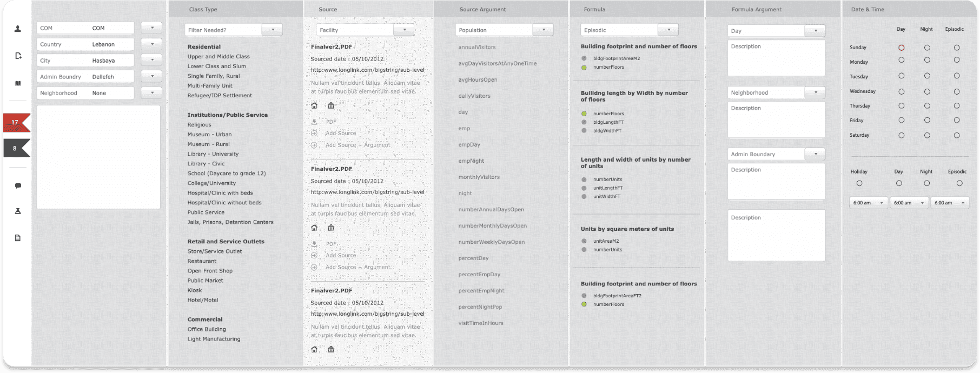This screenshot has width=980, height=373.
Task: Select Light Manufacturing class type
Action: click(x=214, y=338)
